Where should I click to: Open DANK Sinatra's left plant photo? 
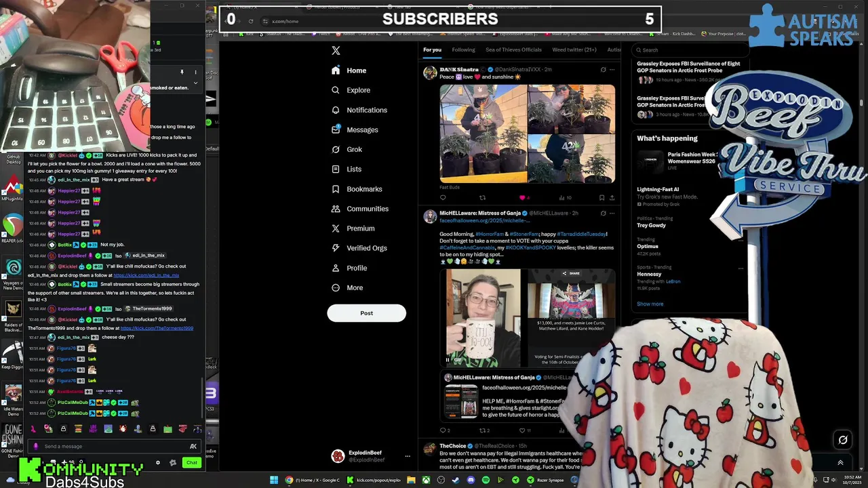[483, 134]
